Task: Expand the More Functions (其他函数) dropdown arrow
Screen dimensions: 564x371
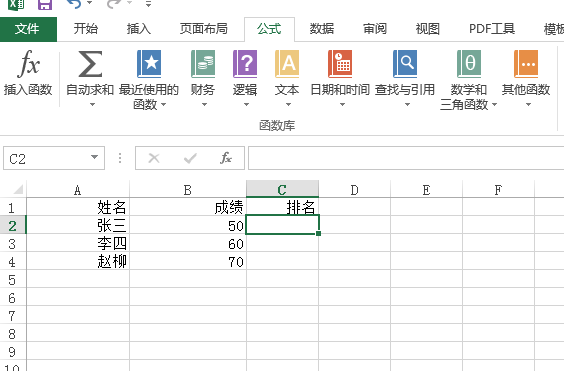Action: coord(528,105)
